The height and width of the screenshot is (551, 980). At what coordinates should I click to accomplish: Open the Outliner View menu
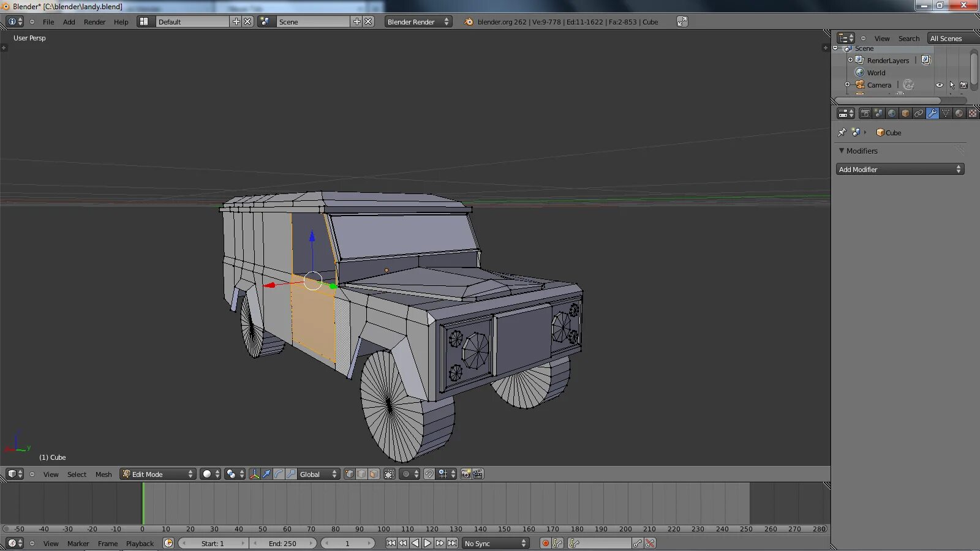point(881,39)
